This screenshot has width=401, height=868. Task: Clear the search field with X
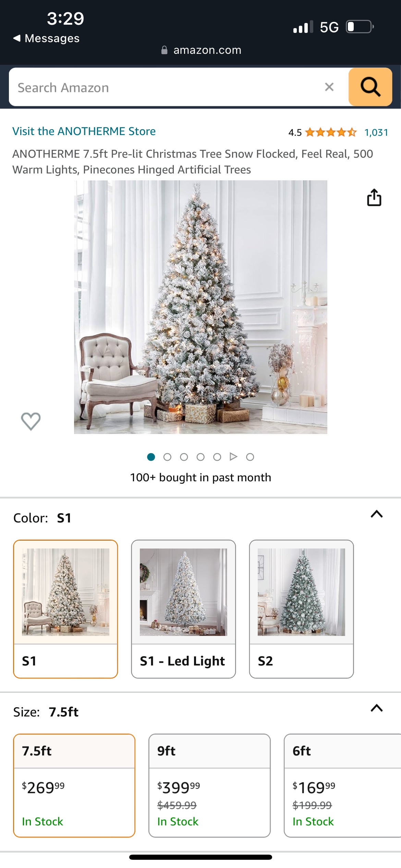[x=329, y=87]
